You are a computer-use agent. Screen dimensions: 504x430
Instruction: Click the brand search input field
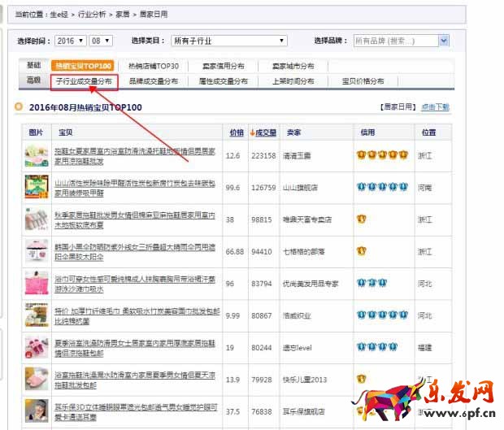(x=394, y=41)
